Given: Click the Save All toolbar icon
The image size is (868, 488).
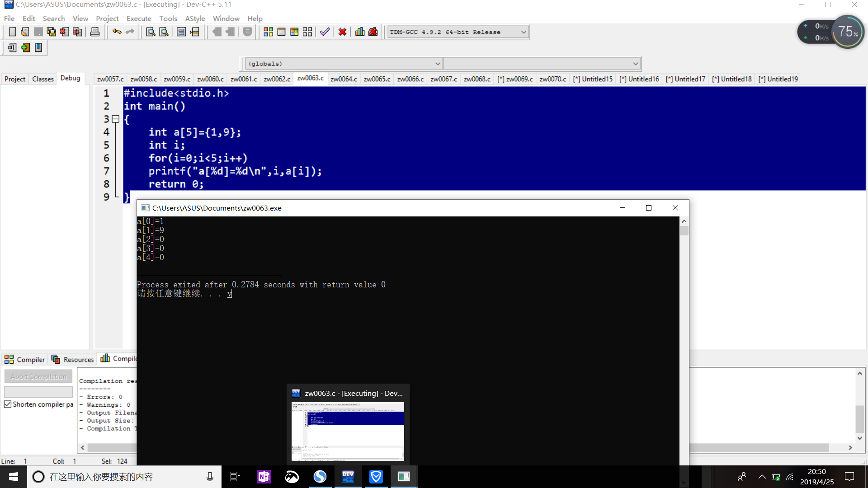Looking at the screenshot, I should pos(51,32).
